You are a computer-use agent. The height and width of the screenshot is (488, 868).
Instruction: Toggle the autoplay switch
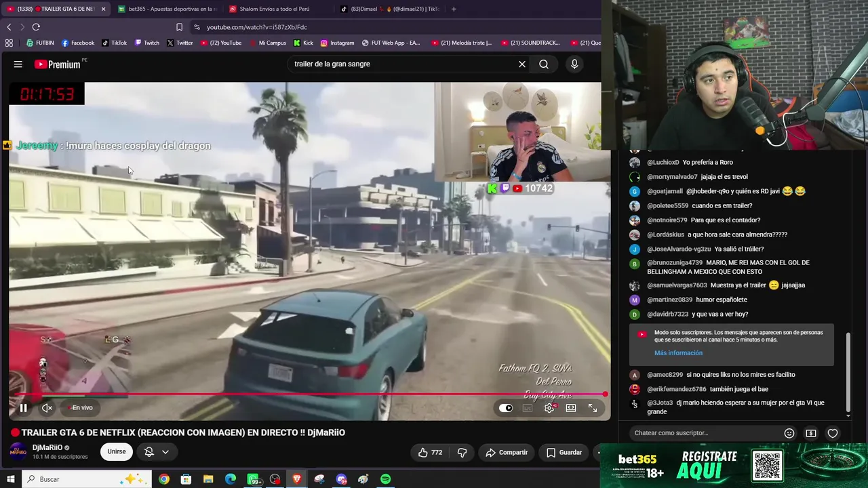(x=506, y=408)
